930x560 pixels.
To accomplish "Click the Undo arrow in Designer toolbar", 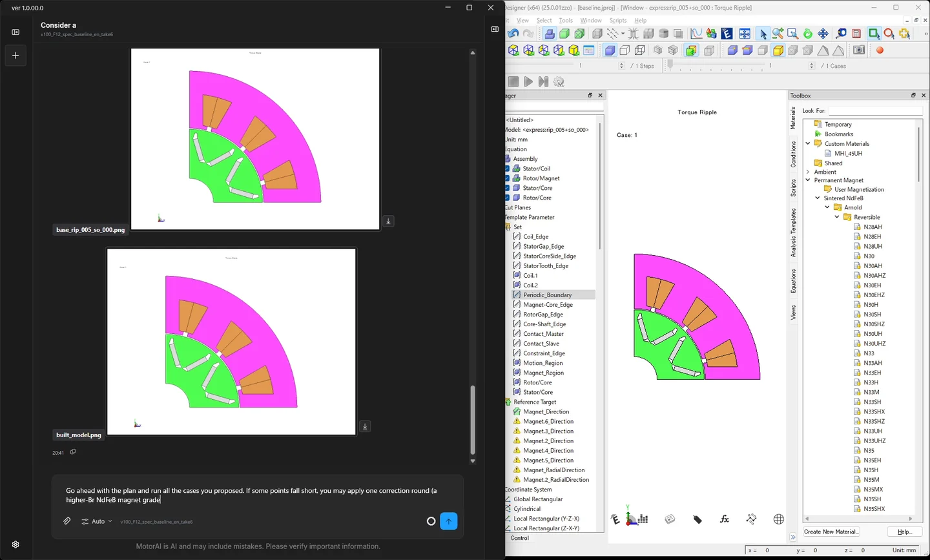I will click(513, 34).
